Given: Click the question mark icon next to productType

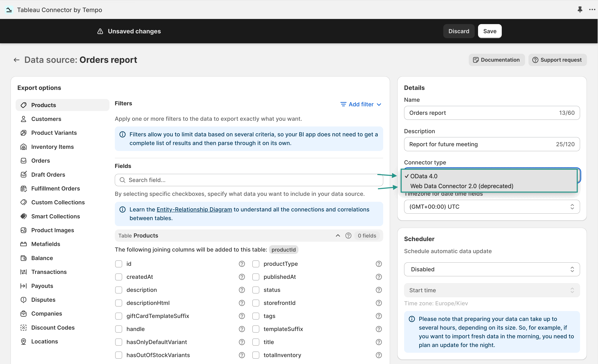Looking at the screenshot, I should click(x=379, y=264).
